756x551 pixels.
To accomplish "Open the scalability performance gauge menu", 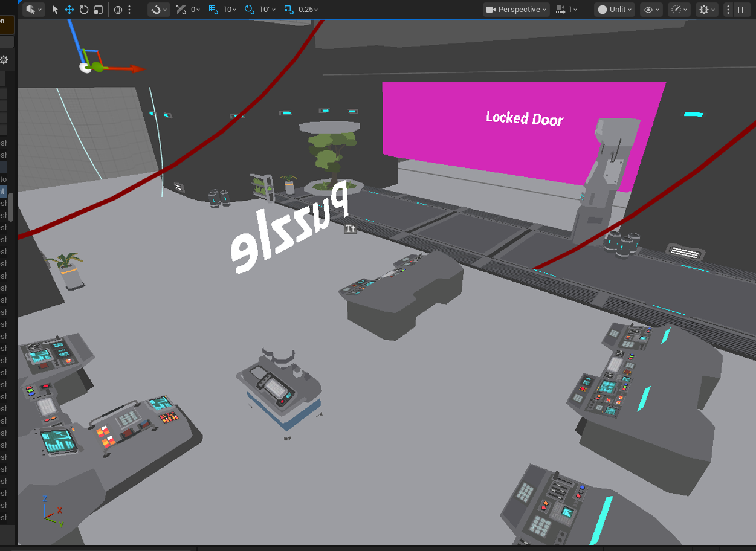I will [x=679, y=10].
